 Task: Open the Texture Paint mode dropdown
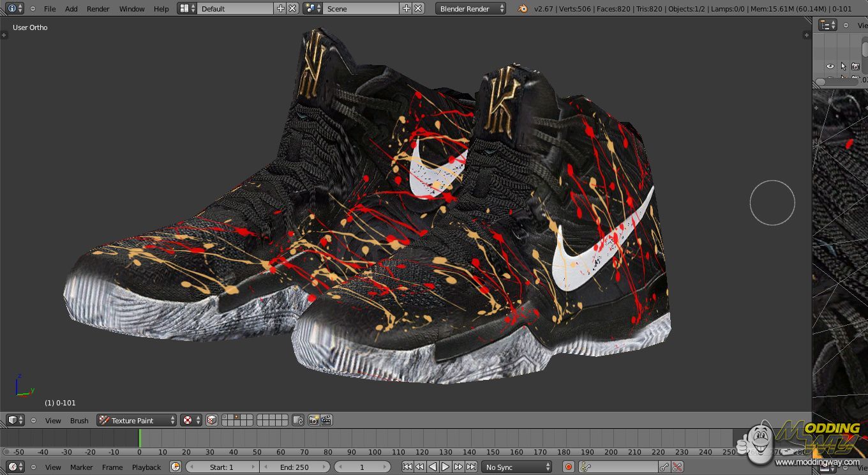[x=137, y=420]
